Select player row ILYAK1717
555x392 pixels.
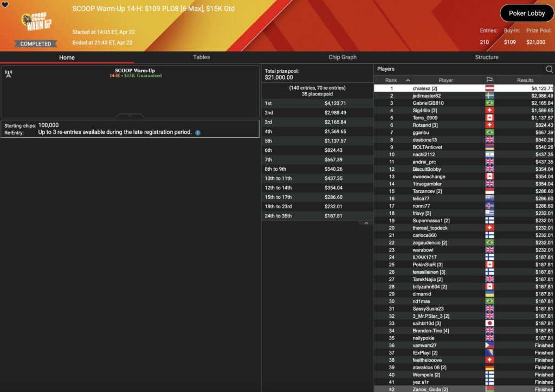[464, 258]
